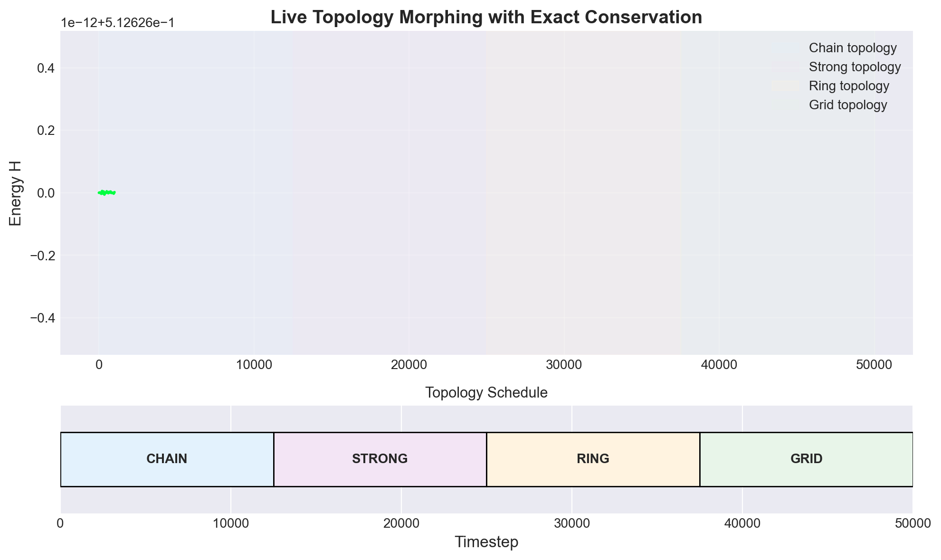Click the 'Grid topology' legend entry
The height and width of the screenshot is (560, 941).
tap(847, 105)
